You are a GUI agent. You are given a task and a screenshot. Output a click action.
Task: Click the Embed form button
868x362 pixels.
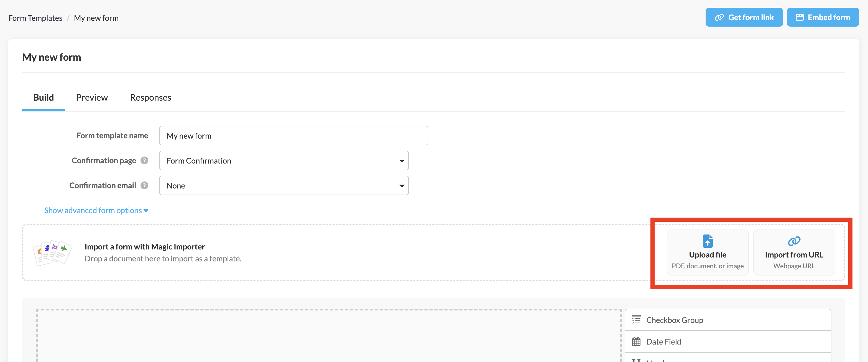823,17
